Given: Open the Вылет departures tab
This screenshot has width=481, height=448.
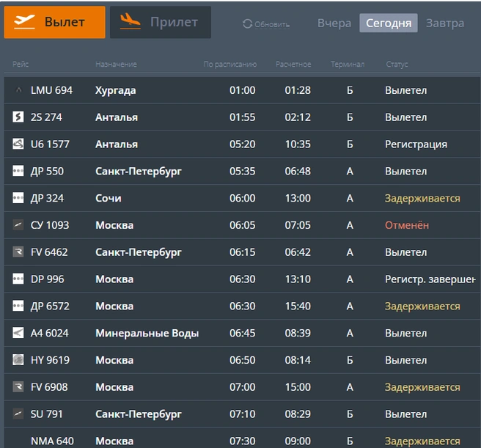Looking at the screenshot, I should (x=54, y=23).
